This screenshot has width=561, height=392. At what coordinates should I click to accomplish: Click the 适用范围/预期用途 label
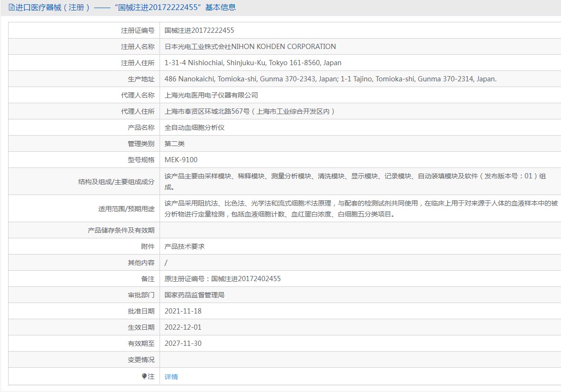[x=126, y=209]
